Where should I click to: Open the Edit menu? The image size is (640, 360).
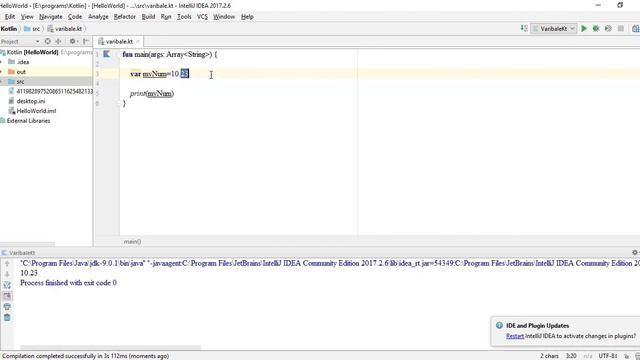click(10, 17)
